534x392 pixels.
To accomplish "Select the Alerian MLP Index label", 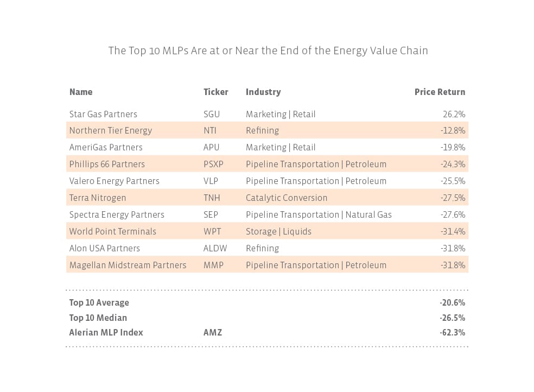I will tap(106, 333).
